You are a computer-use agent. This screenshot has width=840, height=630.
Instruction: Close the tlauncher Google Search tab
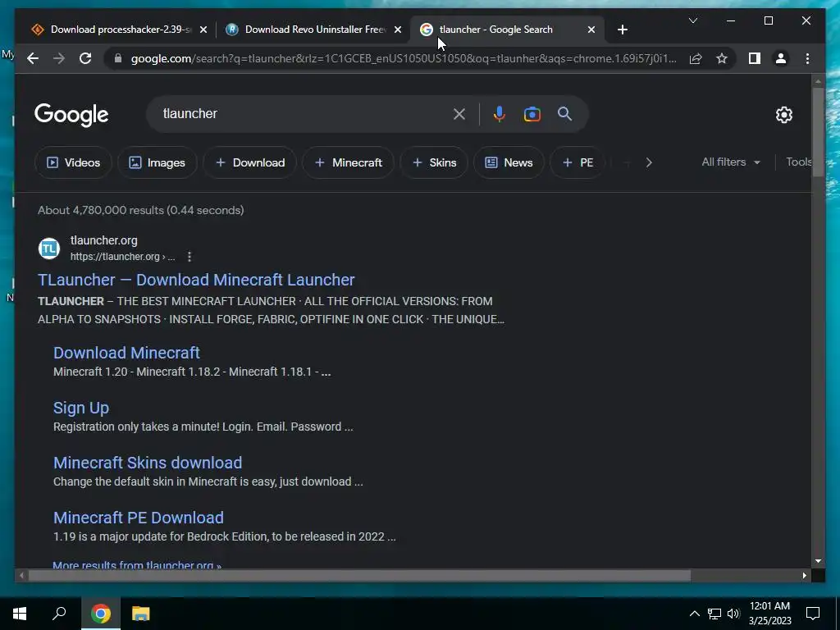591,30
